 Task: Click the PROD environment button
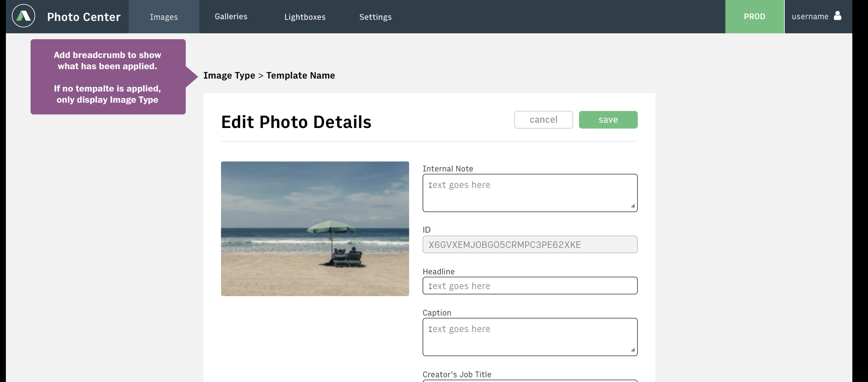754,17
